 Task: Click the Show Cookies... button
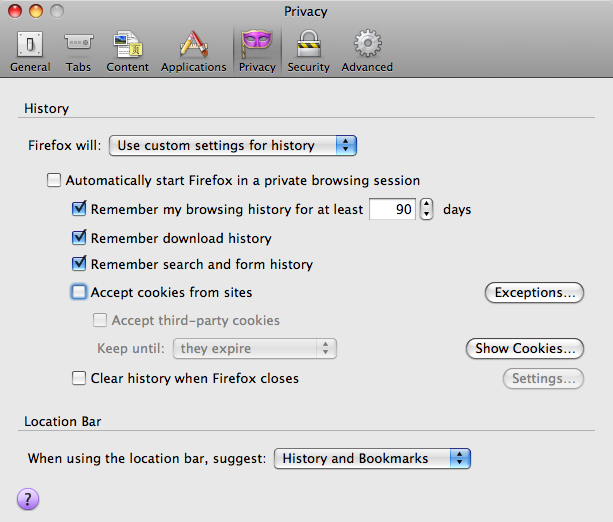[524, 349]
